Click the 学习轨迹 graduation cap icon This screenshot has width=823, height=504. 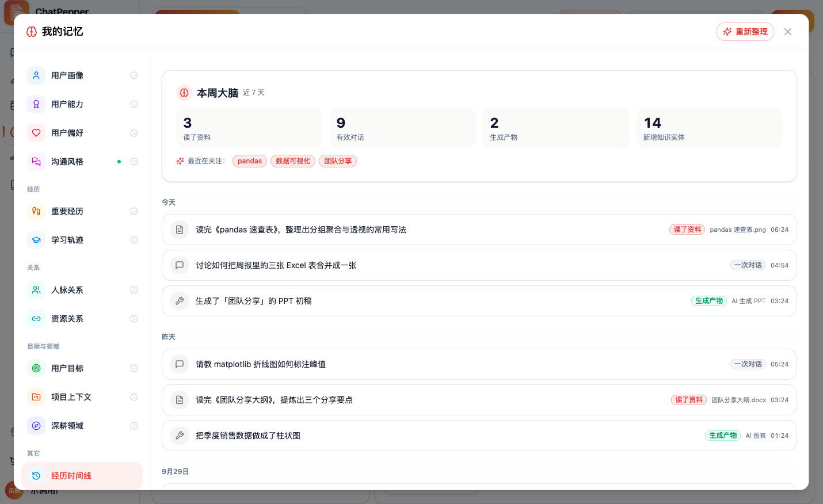[36, 240]
